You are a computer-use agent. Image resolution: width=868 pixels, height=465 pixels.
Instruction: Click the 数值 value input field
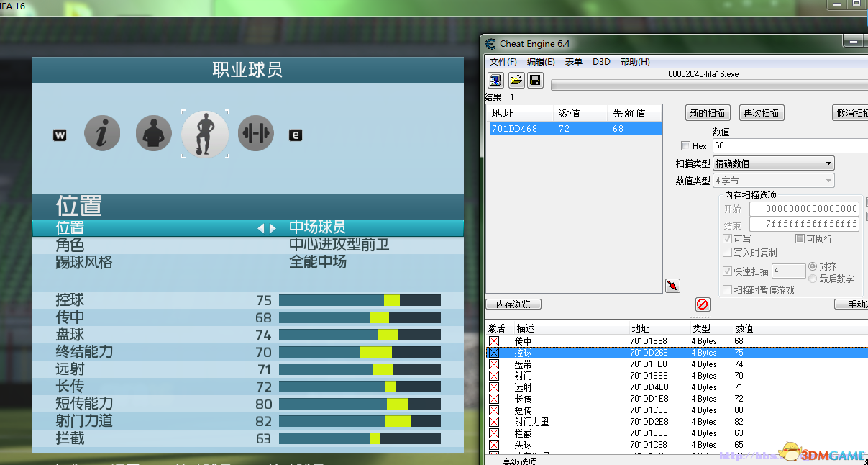coord(790,145)
